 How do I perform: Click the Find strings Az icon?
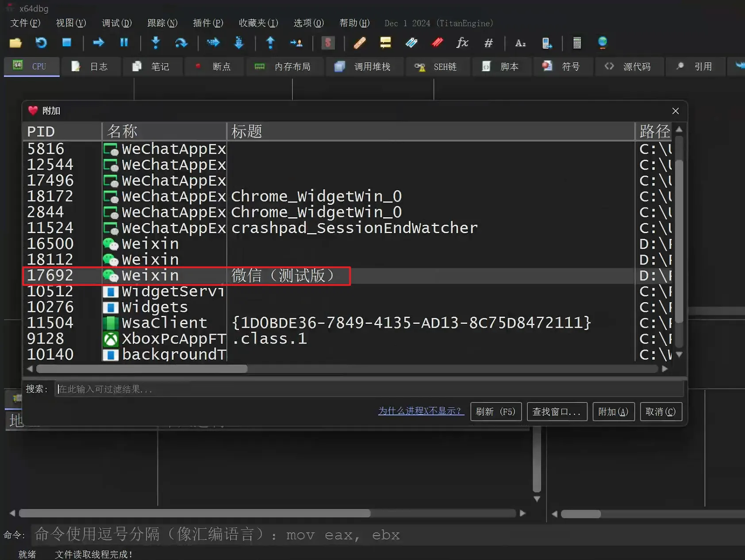point(520,43)
